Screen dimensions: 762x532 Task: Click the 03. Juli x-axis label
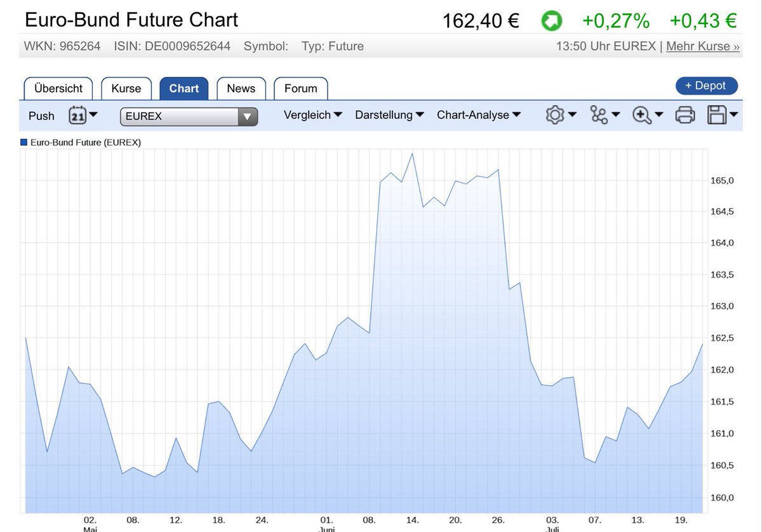coord(552,524)
